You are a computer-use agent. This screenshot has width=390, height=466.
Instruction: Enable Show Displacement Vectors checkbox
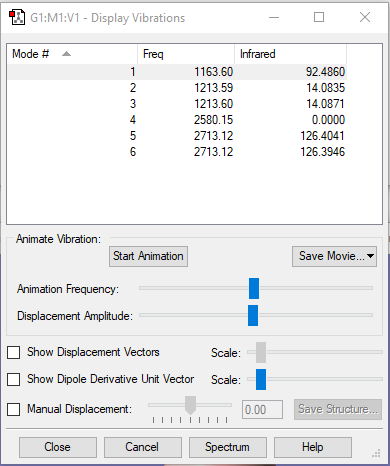pos(14,352)
